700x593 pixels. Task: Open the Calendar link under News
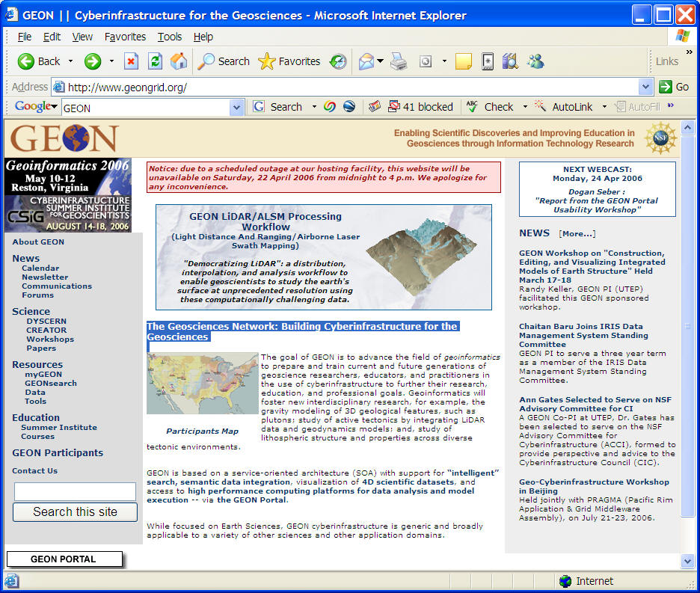tap(40, 268)
